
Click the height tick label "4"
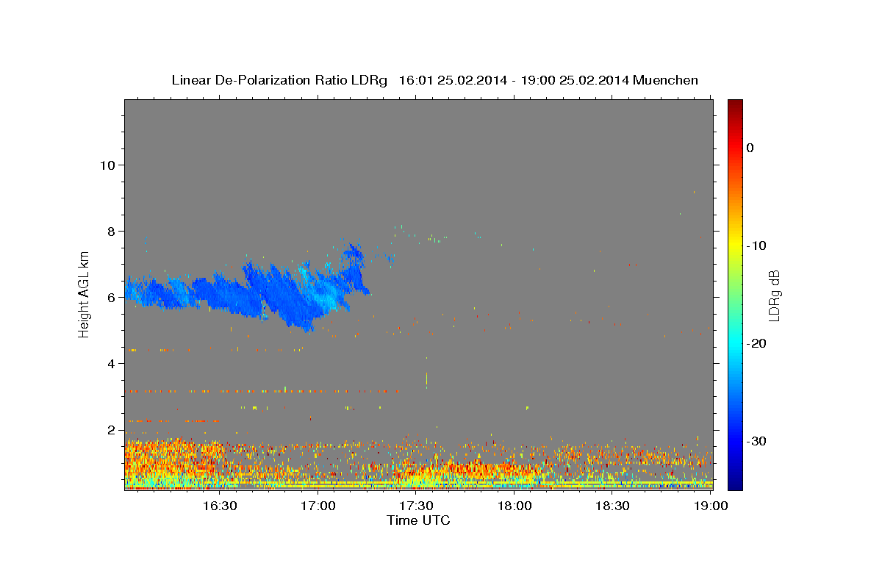[112, 363]
